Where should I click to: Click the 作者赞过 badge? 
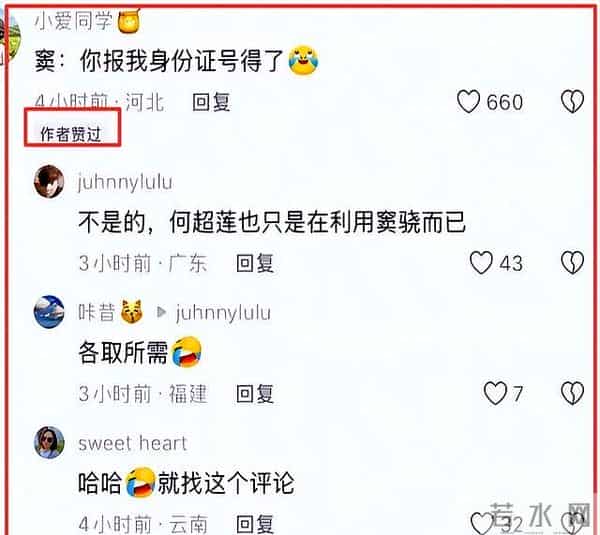[71, 134]
